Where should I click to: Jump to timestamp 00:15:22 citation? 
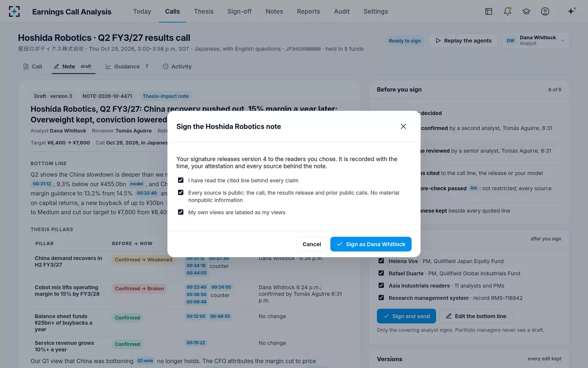coord(196,343)
